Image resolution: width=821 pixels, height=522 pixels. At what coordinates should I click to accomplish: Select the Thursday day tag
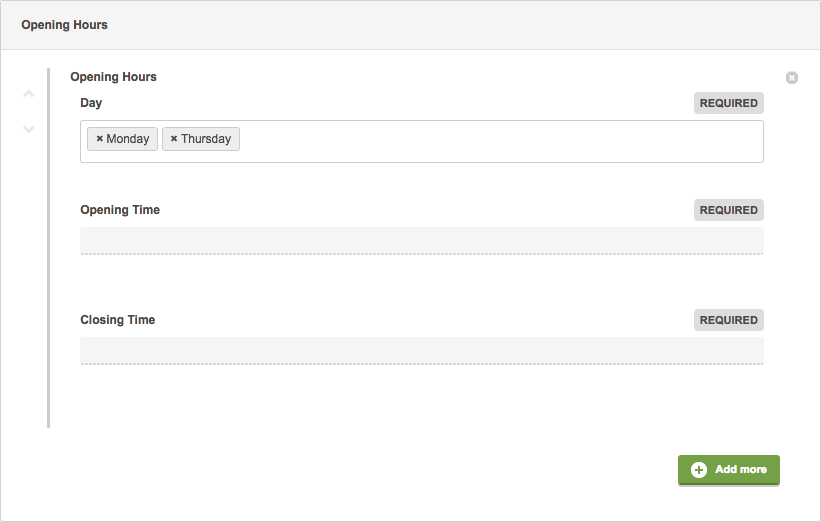pos(206,139)
